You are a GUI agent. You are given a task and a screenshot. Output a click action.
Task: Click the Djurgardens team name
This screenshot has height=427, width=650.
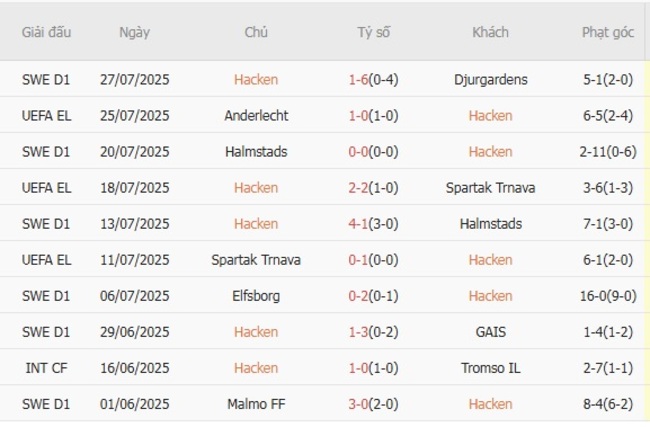(490, 79)
